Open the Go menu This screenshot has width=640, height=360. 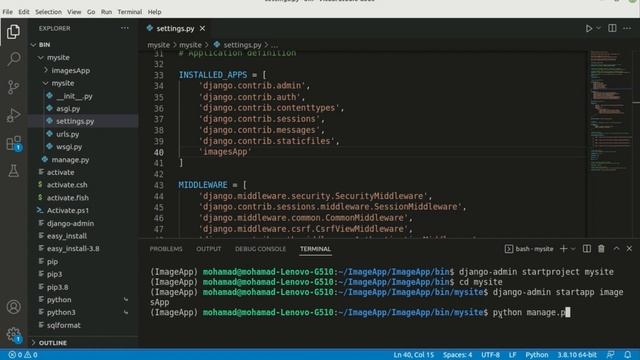click(x=91, y=12)
